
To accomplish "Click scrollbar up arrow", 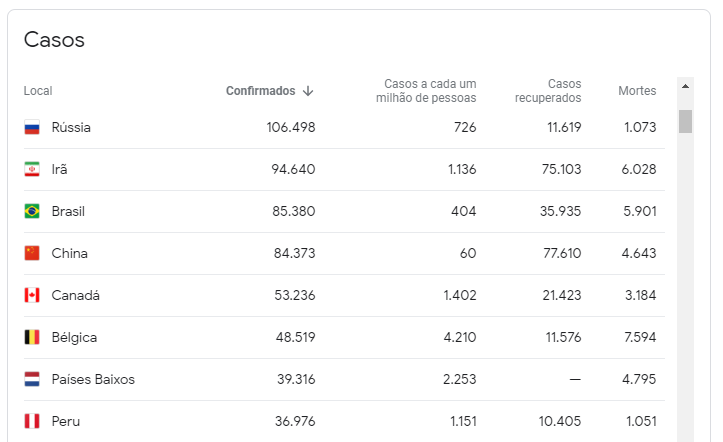I will click(x=685, y=87).
